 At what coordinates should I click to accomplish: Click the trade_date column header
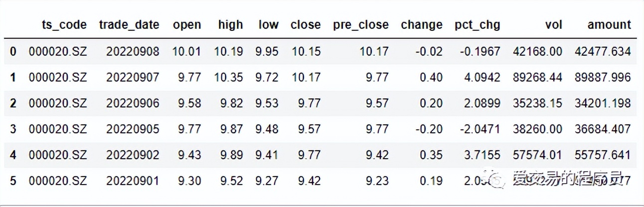(129, 25)
